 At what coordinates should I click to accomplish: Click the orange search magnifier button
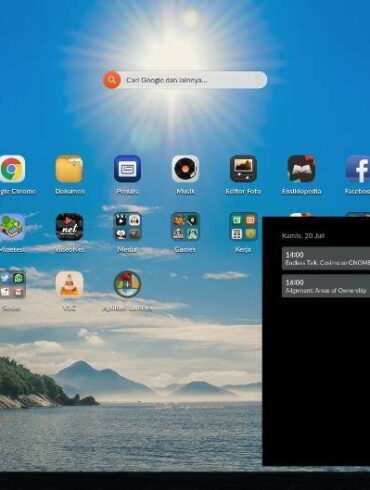click(112, 80)
